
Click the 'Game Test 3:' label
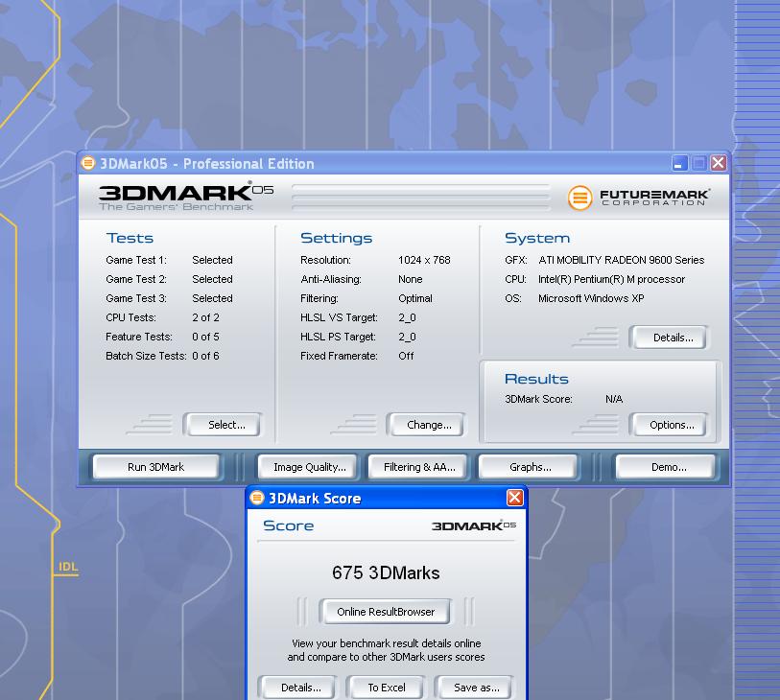tap(136, 298)
